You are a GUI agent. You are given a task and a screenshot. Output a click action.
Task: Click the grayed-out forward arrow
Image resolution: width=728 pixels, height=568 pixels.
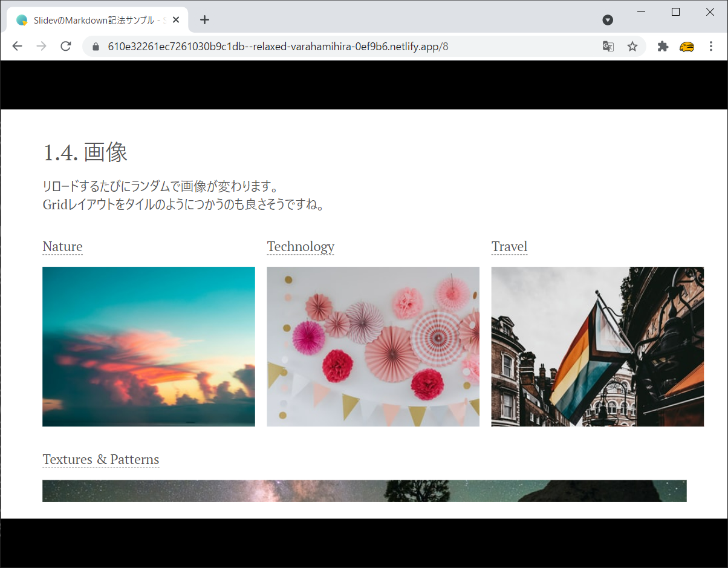click(41, 46)
